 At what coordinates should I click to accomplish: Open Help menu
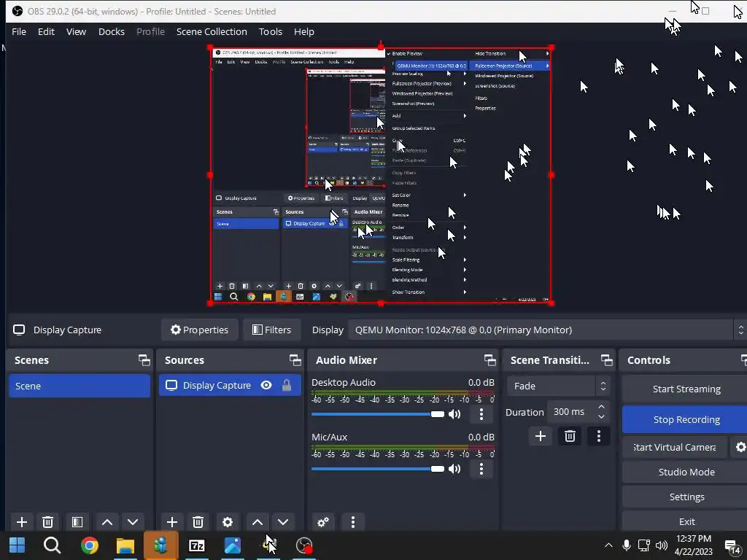[304, 31]
